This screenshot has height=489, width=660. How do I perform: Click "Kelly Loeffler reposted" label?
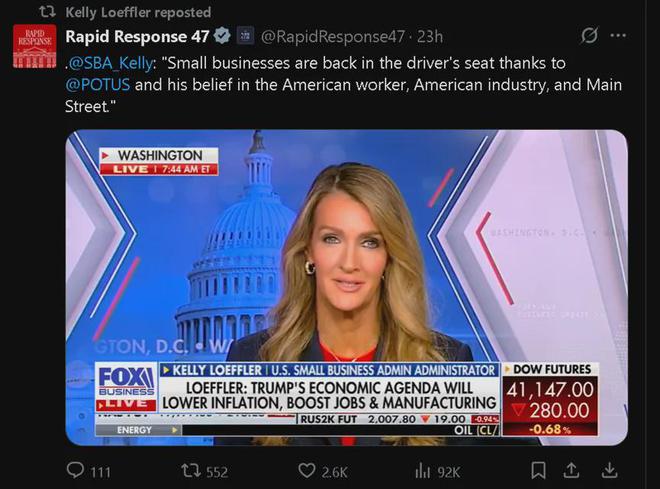pyautogui.click(x=138, y=12)
